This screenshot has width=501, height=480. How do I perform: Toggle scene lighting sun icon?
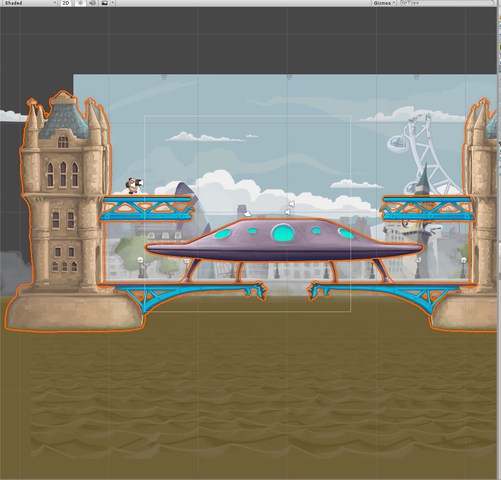pyautogui.click(x=80, y=3)
